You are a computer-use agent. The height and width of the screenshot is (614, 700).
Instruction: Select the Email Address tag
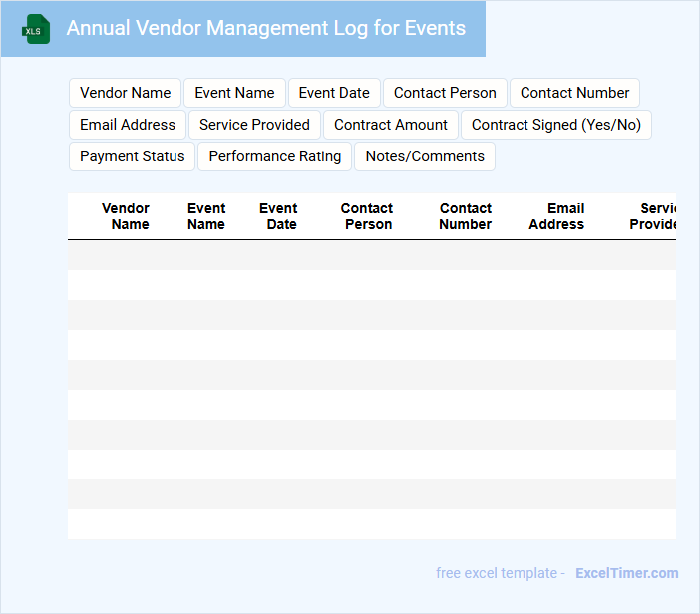coord(128,125)
